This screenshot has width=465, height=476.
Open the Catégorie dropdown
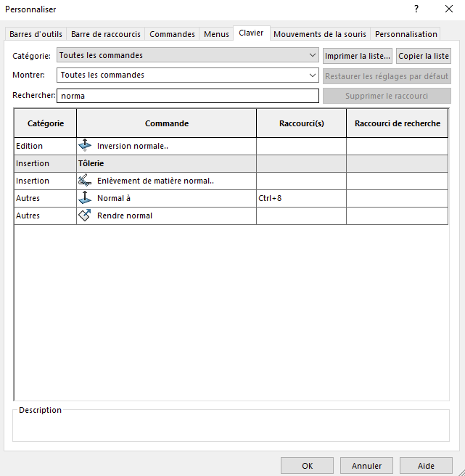click(x=188, y=55)
